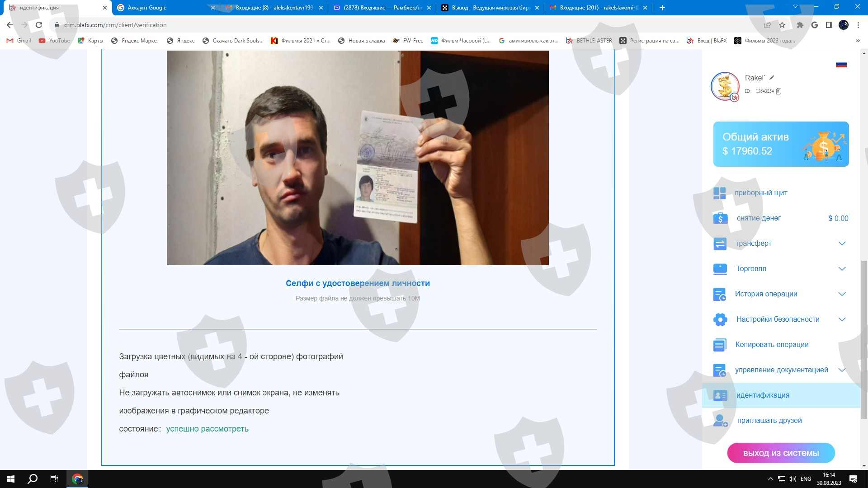
Task: Bookmark page with the star icon
Action: (x=782, y=25)
